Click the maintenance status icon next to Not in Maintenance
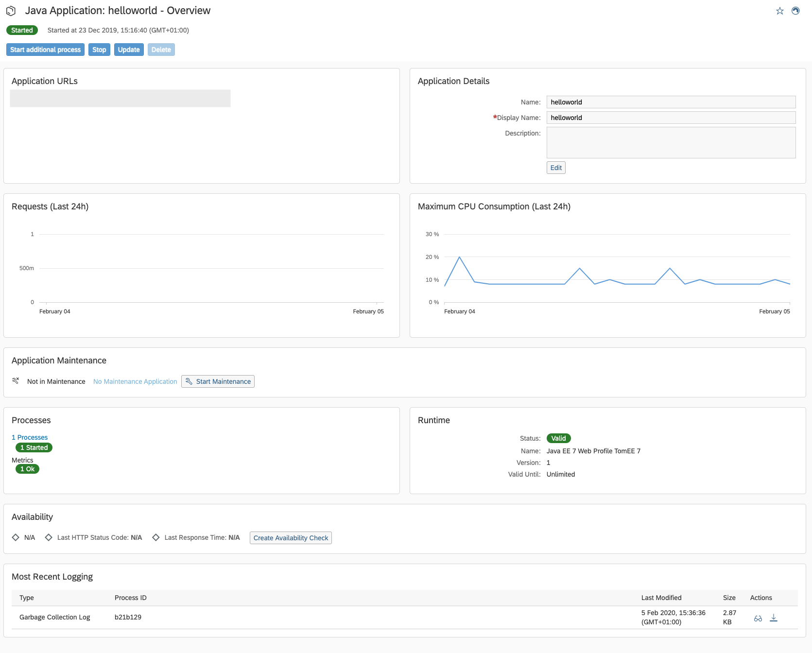 pos(15,381)
